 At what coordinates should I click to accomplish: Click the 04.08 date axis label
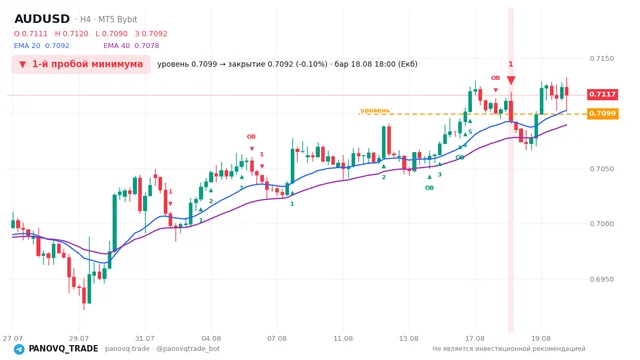tap(211, 338)
